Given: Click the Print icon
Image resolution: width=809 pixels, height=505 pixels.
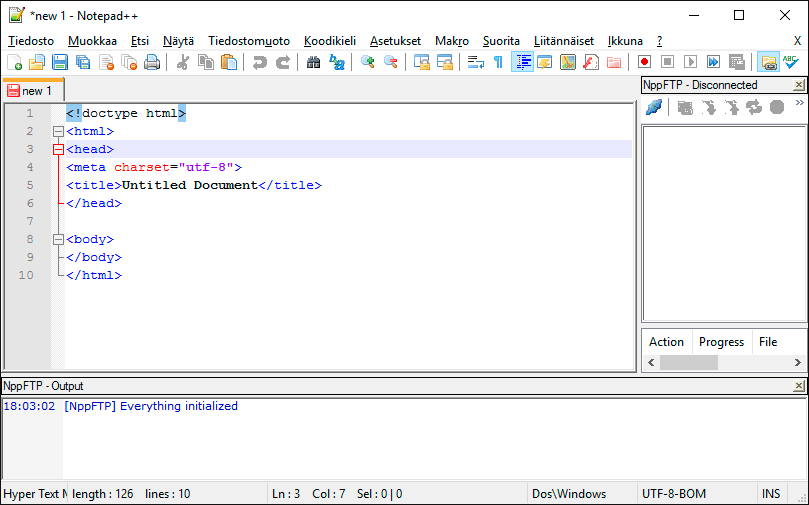Looking at the screenshot, I should [x=152, y=62].
